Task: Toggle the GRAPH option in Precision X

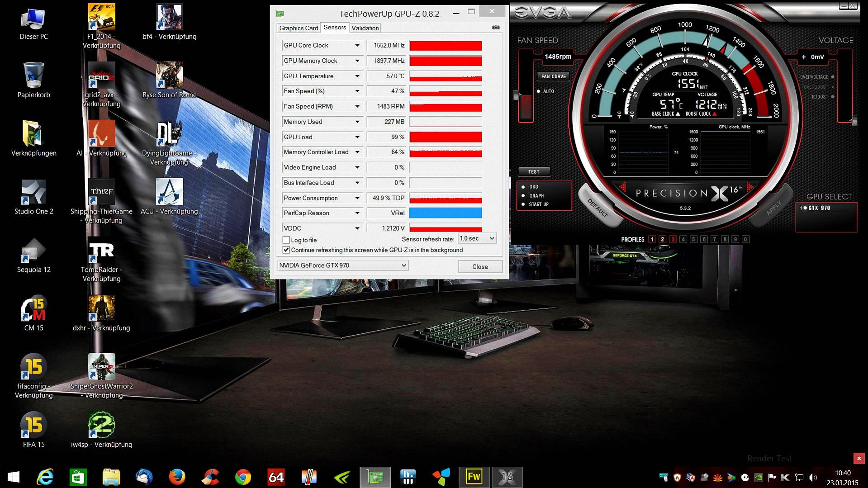Action: [523, 196]
